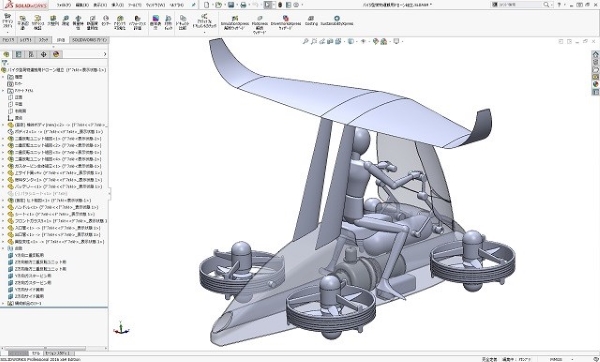This screenshot has width=600, height=362.
Task: Open the SustainabilityXpress tool
Action: [337, 21]
